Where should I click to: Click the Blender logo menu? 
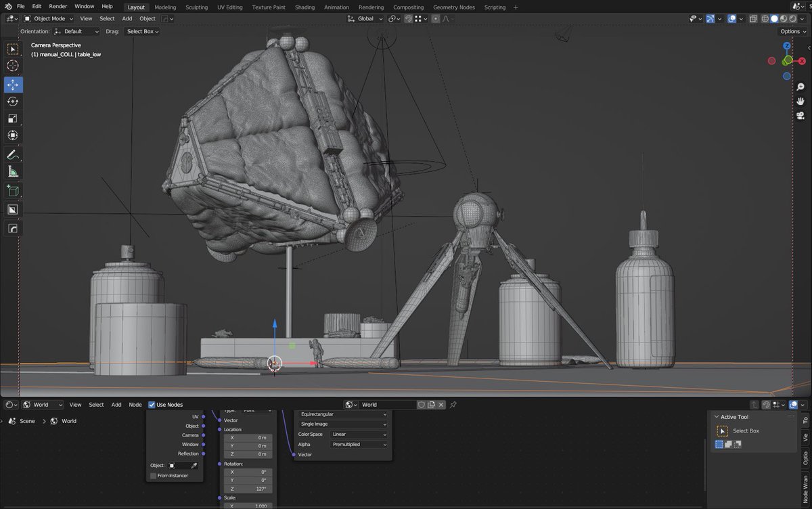7,6
